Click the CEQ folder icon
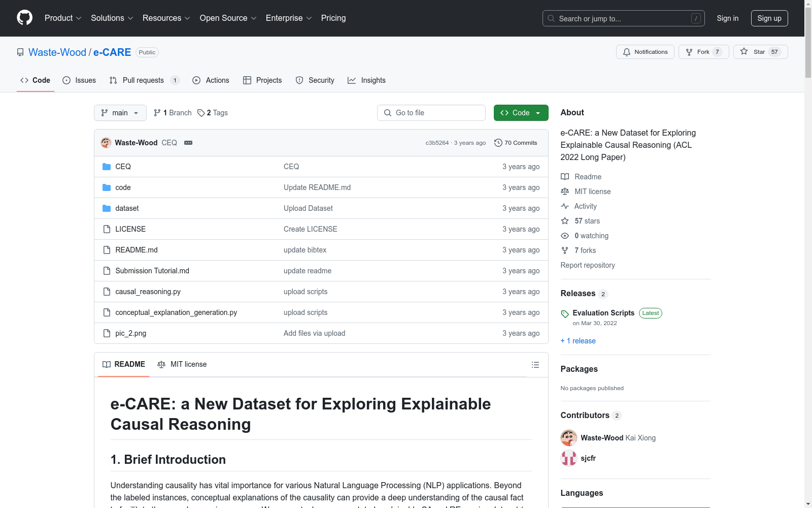Viewport: 812px width, 508px height. [107, 167]
